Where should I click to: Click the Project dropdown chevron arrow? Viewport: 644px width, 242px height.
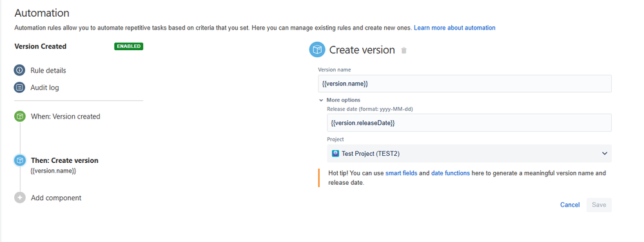click(x=604, y=153)
